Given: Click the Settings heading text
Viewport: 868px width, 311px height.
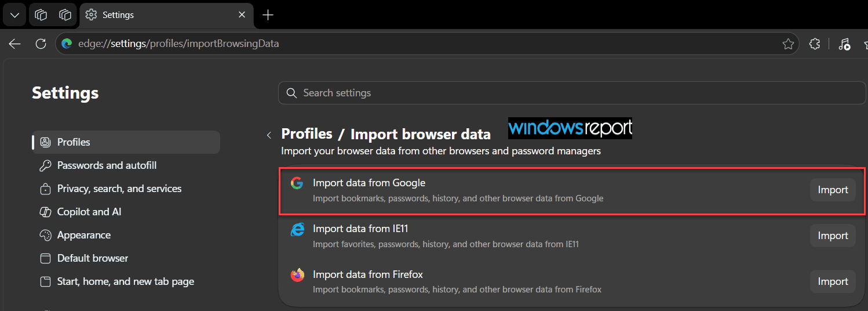Looking at the screenshot, I should 65,93.
